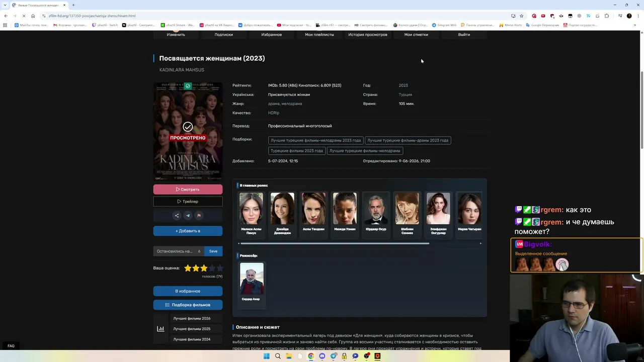
Task: Open the Избранное menu item
Action: (272, 35)
